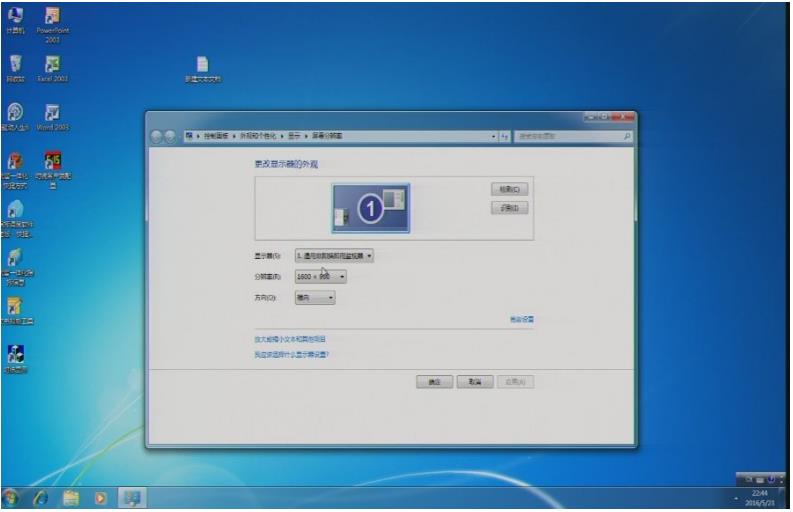Open the Computer desktop icon
Viewport: 793px width, 512px height.
[x=16, y=16]
